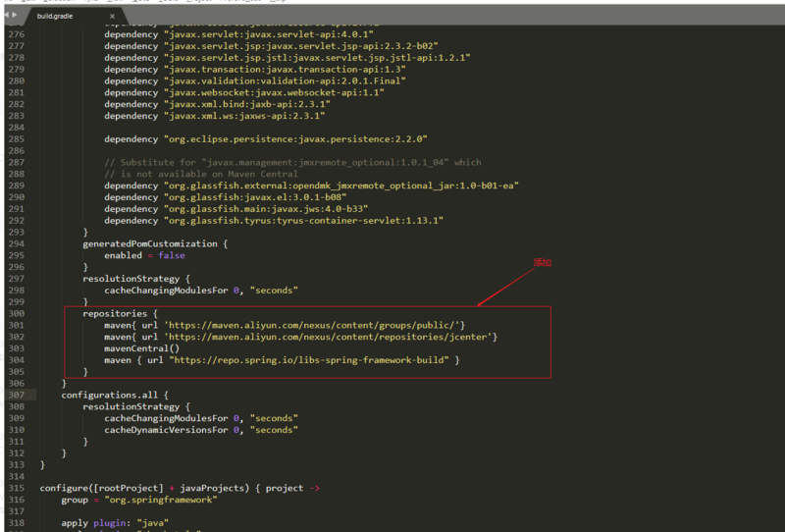Click the "org.springframework" group string
This screenshot has width=785, height=532.
(x=161, y=500)
